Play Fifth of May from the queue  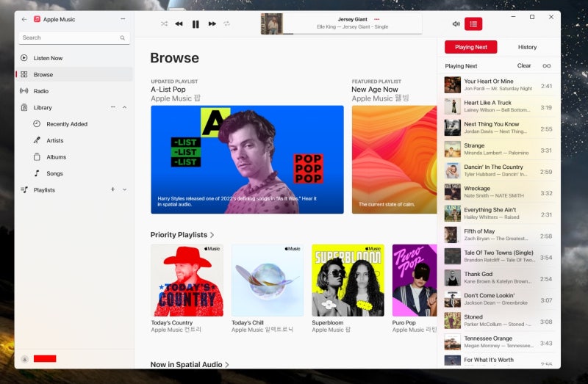499,235
